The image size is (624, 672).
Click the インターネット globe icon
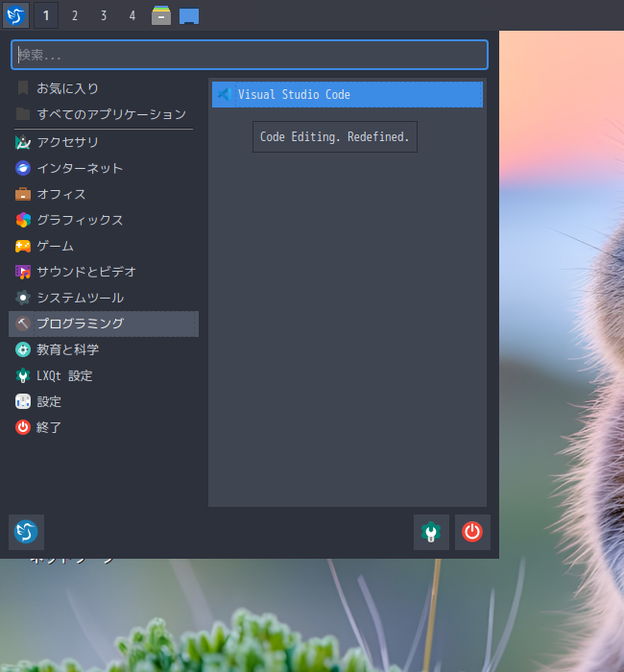click(x=23, y=168)
